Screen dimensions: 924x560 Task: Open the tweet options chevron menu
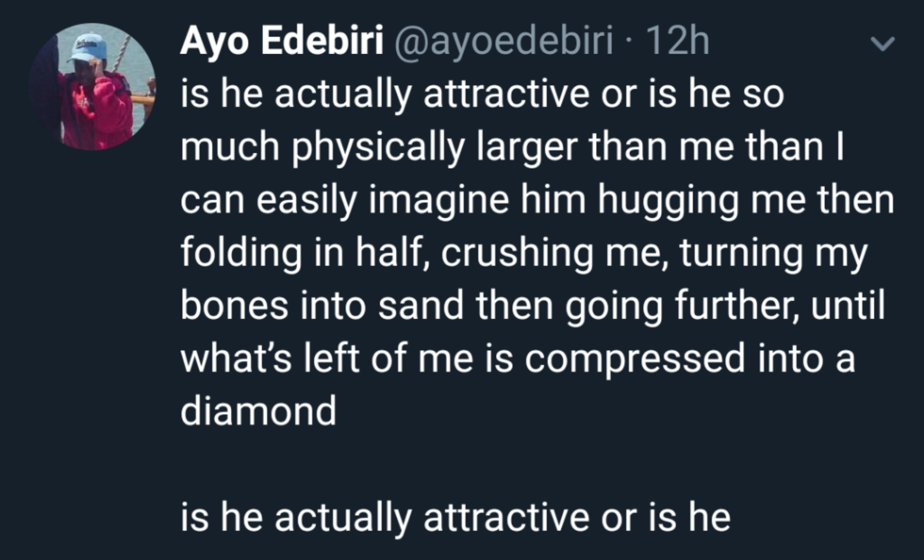882,44
